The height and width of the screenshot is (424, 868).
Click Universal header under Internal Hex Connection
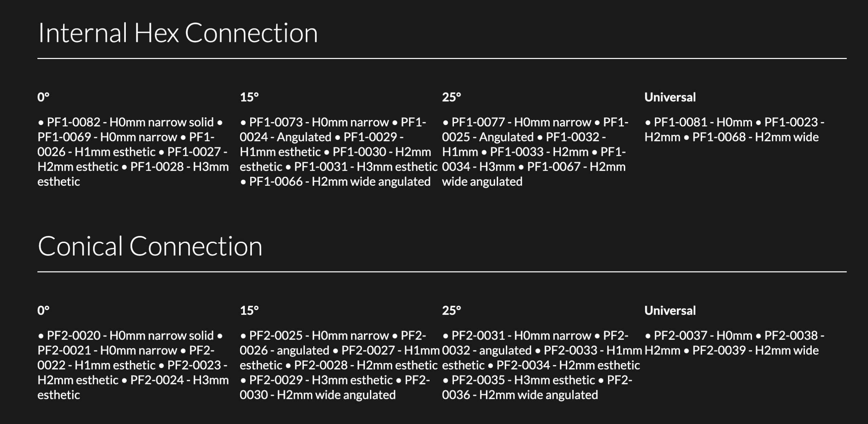pos(670,97)
